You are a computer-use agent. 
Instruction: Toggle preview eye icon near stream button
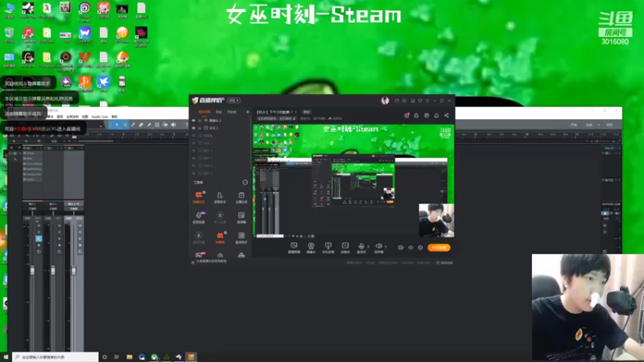(411, 248)
